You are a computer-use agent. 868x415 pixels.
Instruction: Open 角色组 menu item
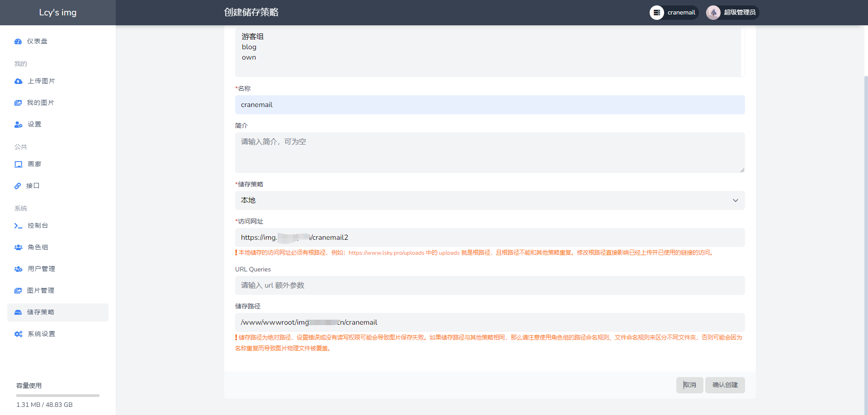click(x=58, y=247)
